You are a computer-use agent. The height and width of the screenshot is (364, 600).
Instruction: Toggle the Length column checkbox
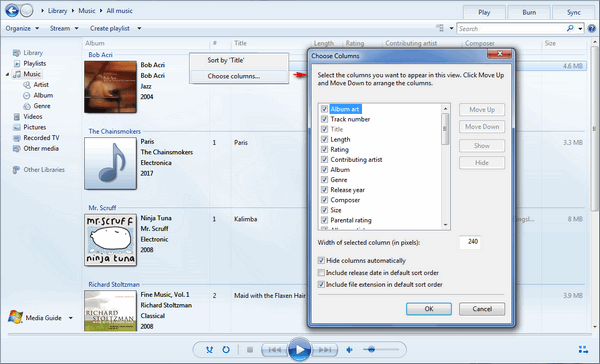coord(324,139)
